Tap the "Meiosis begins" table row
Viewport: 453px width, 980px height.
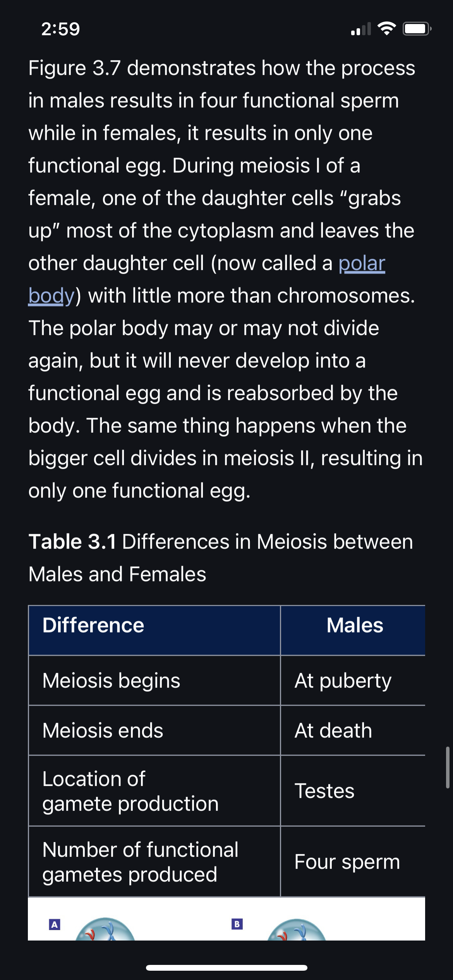click(x=227, y=680)
